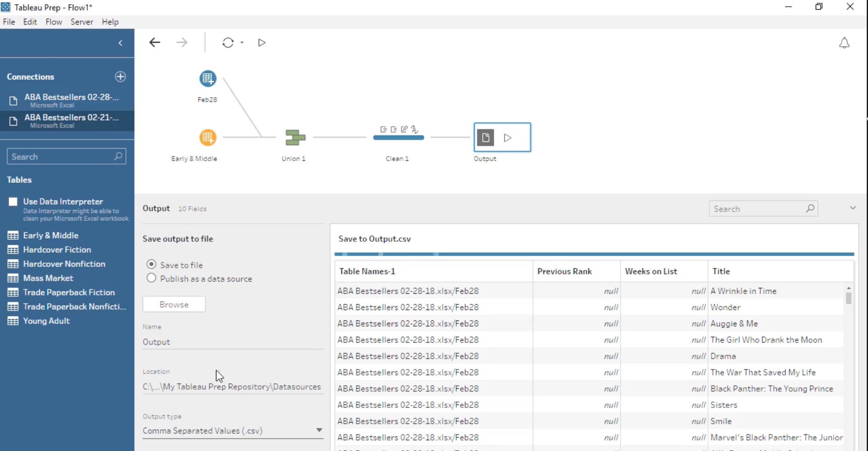Image resolution: width=868 pixels, height=451 pixels.
Task: Choose Publish as a data source option
Action: tap(152, 278)
